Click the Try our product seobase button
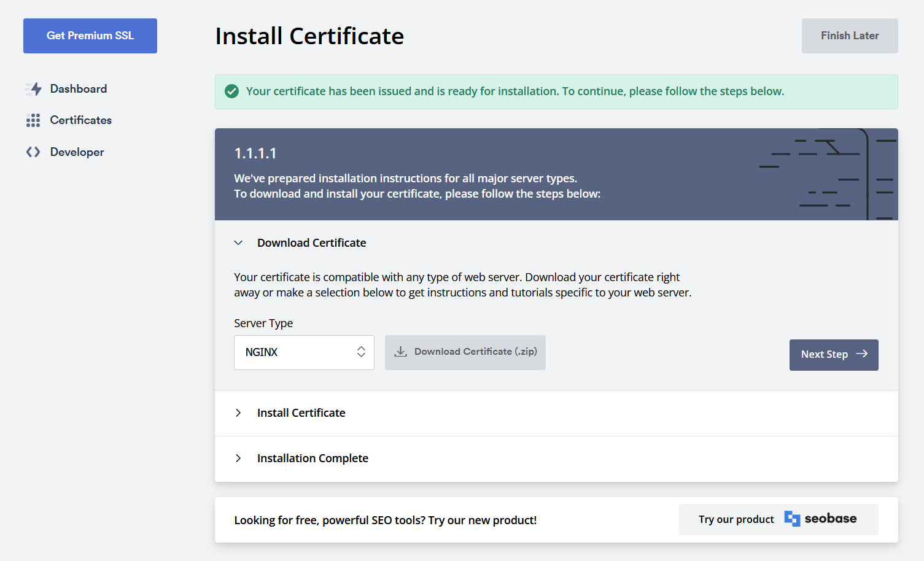This screenshot has height=561, width=924. click(778, 519)
